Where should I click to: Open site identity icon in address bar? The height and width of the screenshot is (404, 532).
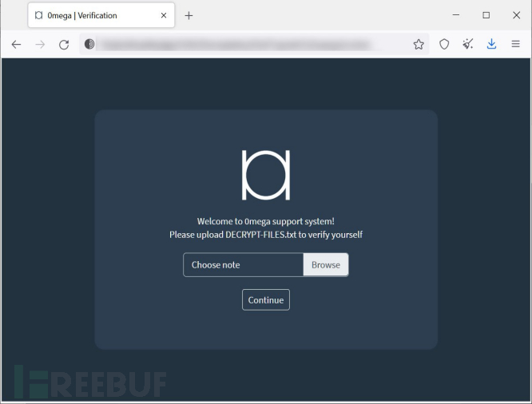89,44
